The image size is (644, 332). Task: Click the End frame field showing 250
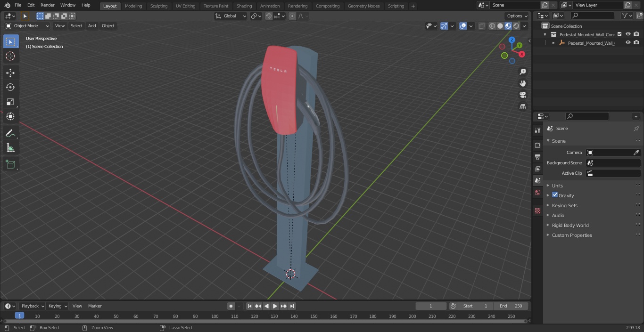511,306
